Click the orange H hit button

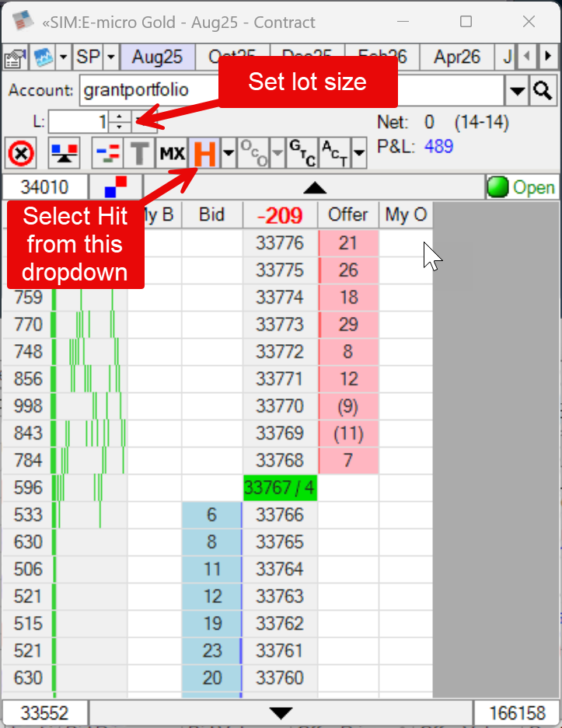[204, 154]
